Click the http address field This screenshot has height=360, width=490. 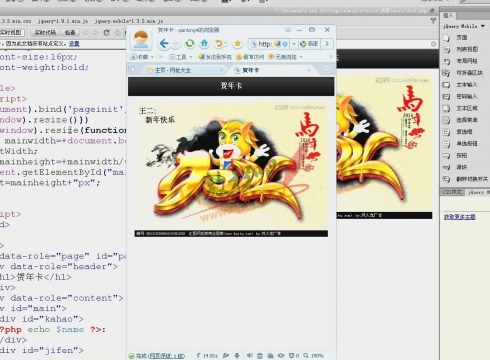pyautogui.click(x=269, y=44)
